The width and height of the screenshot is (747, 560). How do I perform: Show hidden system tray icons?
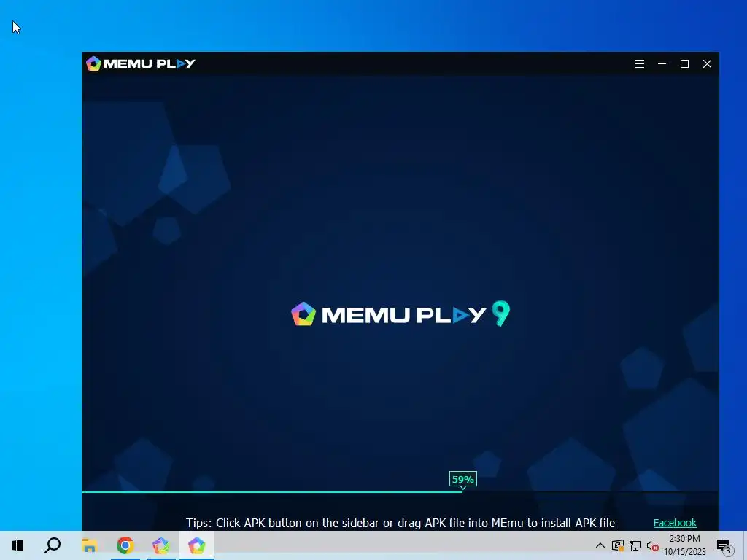(600, 545)
